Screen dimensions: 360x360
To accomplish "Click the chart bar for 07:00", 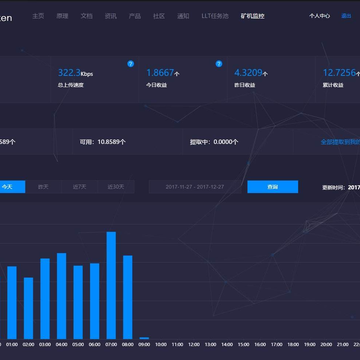I will point(111,285).
